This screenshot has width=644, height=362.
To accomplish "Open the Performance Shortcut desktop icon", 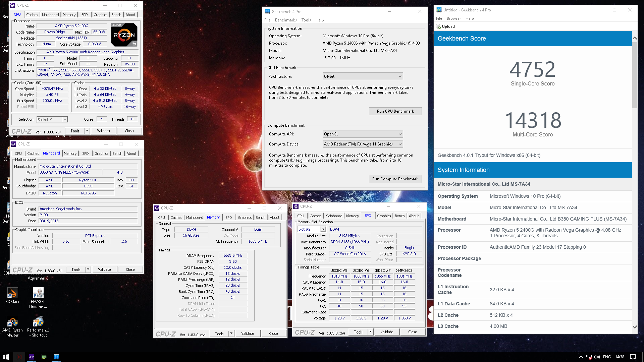I will coord(38,327).
